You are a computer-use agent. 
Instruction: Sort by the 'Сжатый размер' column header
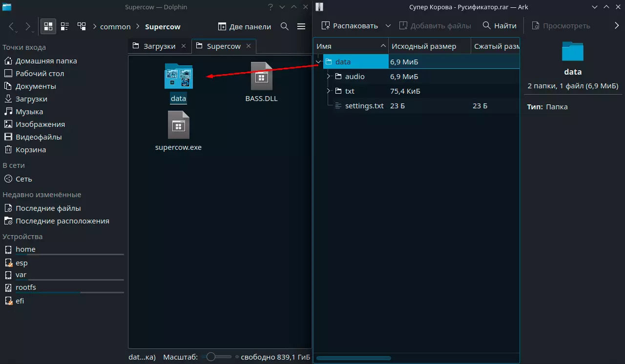tap(496, 46)
